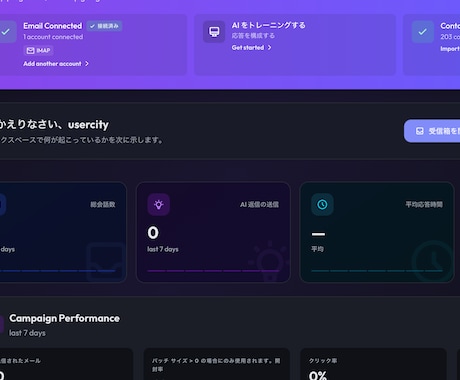The image size is (460, 380).
Task: Open the Import link in contacts card
Action: click(450, 49)
